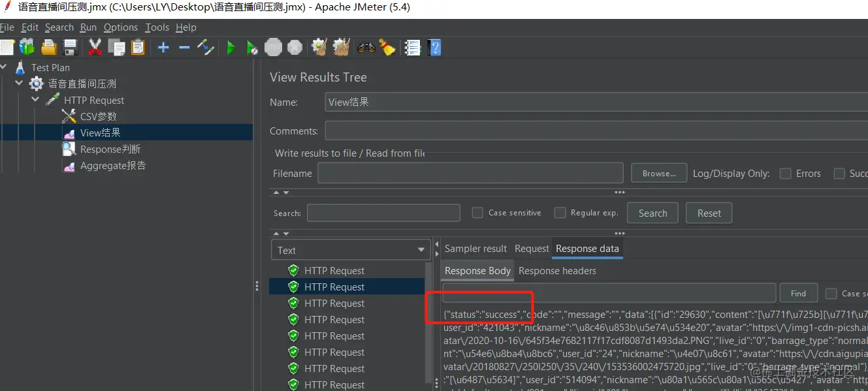Create a new test plan via toolbar
The image size is (868, 391).
tap(6, 47)
